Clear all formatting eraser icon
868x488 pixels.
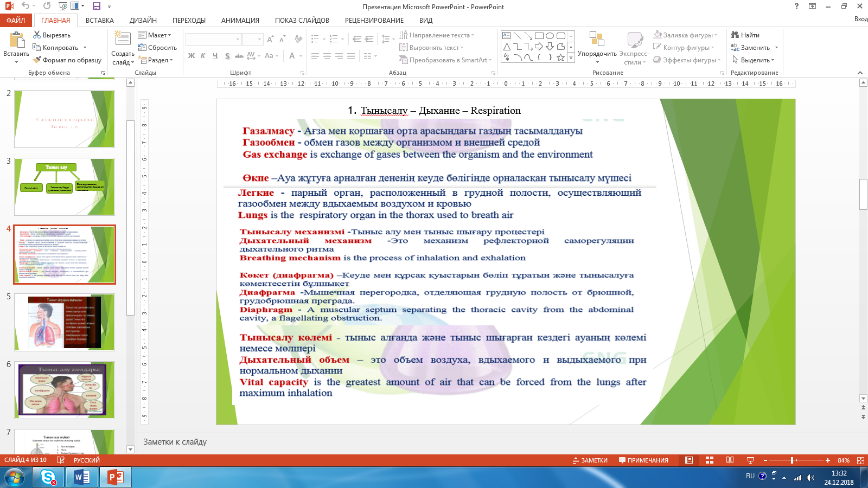(x=298, y=40)
